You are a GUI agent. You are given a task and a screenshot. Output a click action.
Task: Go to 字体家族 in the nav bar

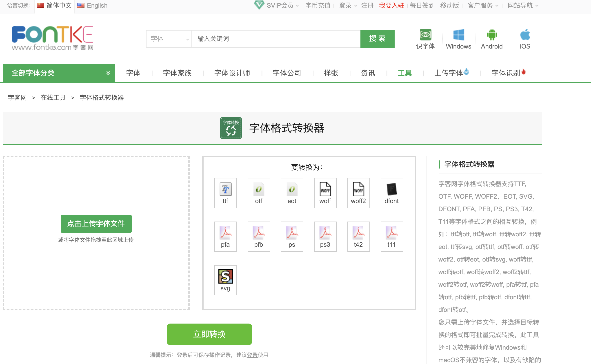pyautogui.click(x=177, y=73)
